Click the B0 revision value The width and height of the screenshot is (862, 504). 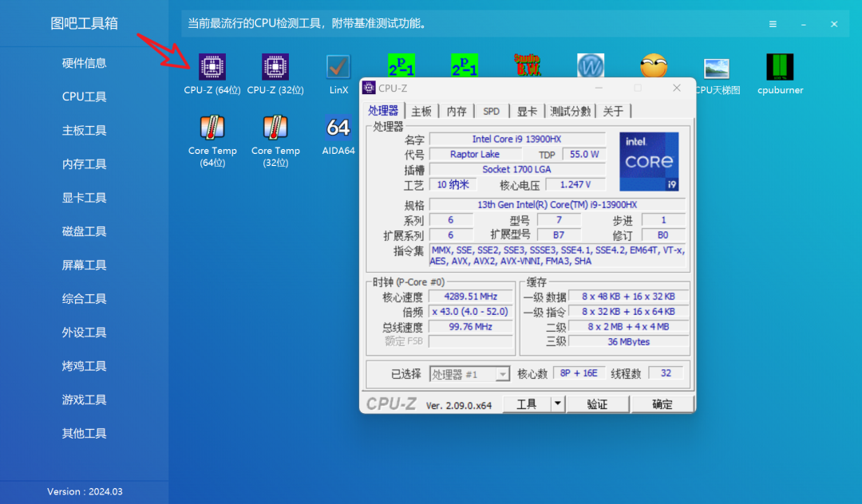[x=663, y=235]
